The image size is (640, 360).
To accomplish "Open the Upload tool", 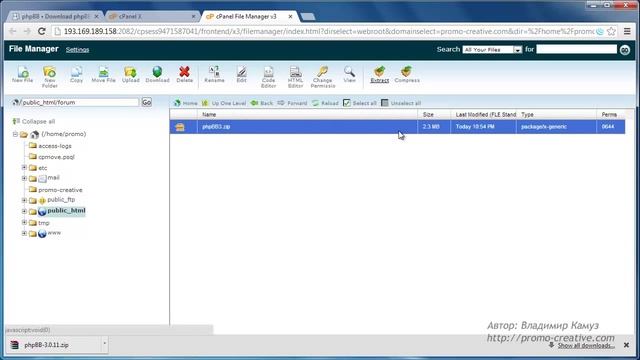I will 131,75.
